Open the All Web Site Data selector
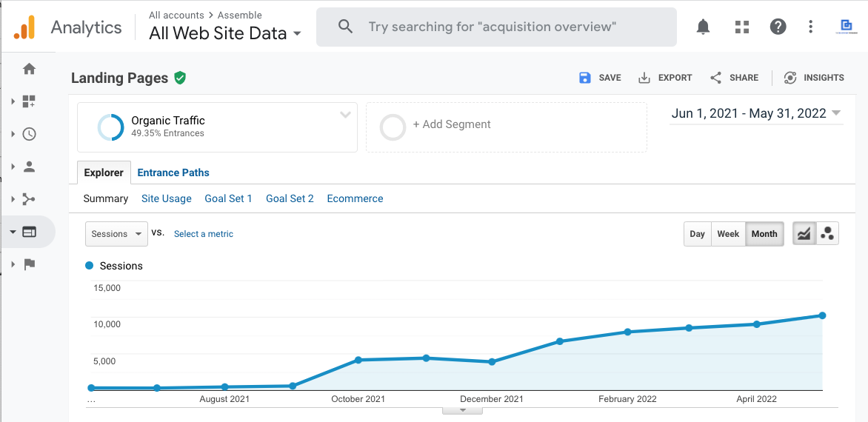 (225, 33)
